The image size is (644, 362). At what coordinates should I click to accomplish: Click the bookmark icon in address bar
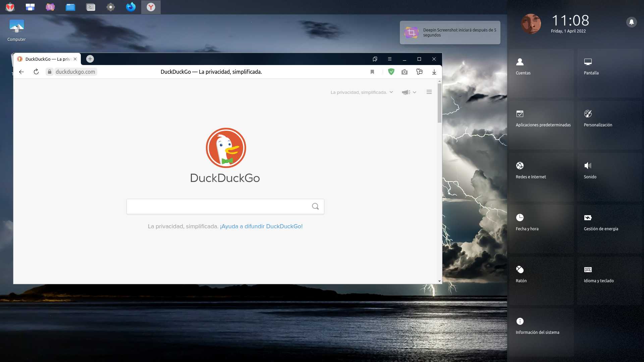click(x=372, y=72)
